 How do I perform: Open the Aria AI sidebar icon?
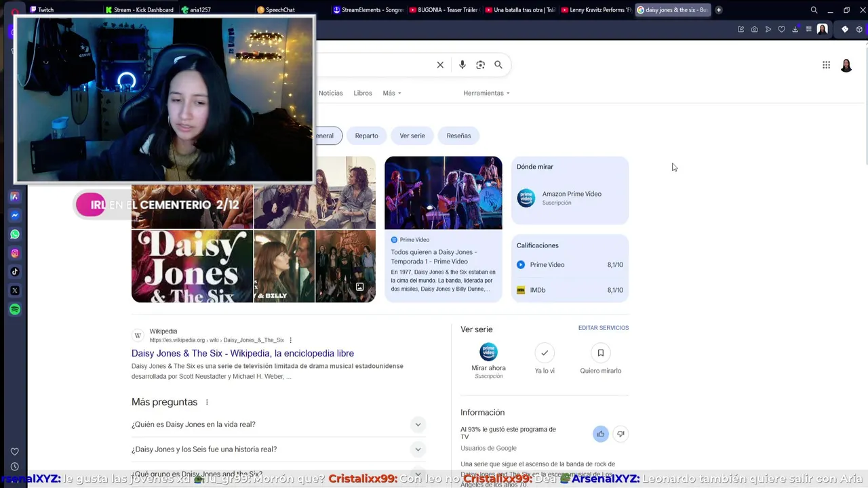click(x=14, y=197)
